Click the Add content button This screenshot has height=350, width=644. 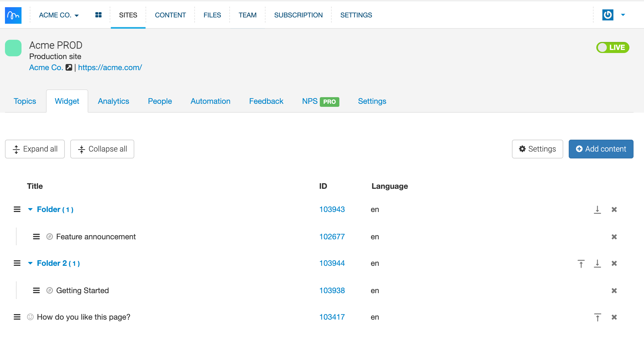coord(601,149)
